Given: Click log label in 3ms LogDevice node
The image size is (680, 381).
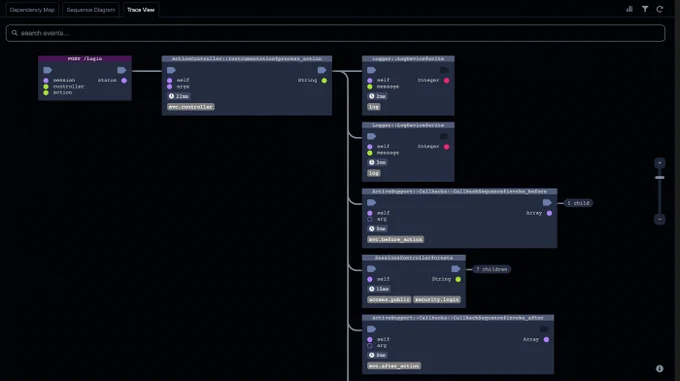Looking at the screenshot, I should (x=374, y=173).
